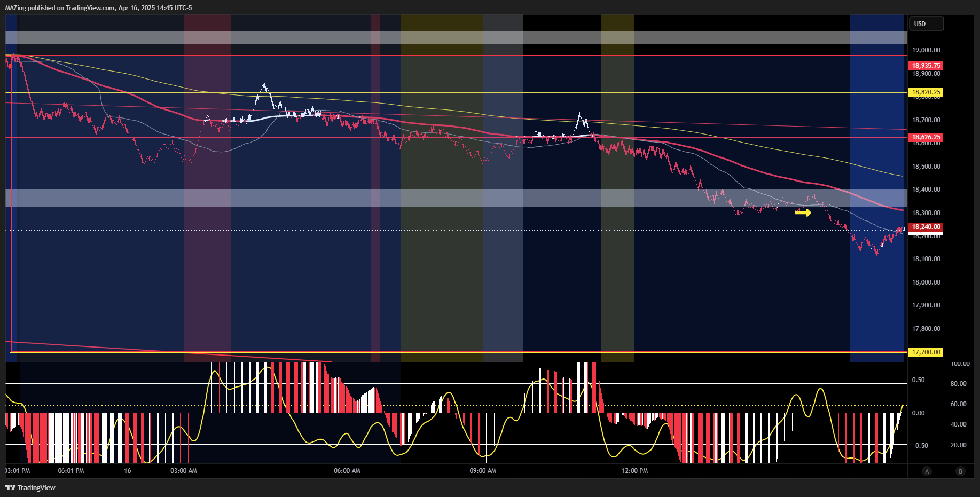
Task: Select the yellow 17,700.00 price label
Action: (926, 352)
